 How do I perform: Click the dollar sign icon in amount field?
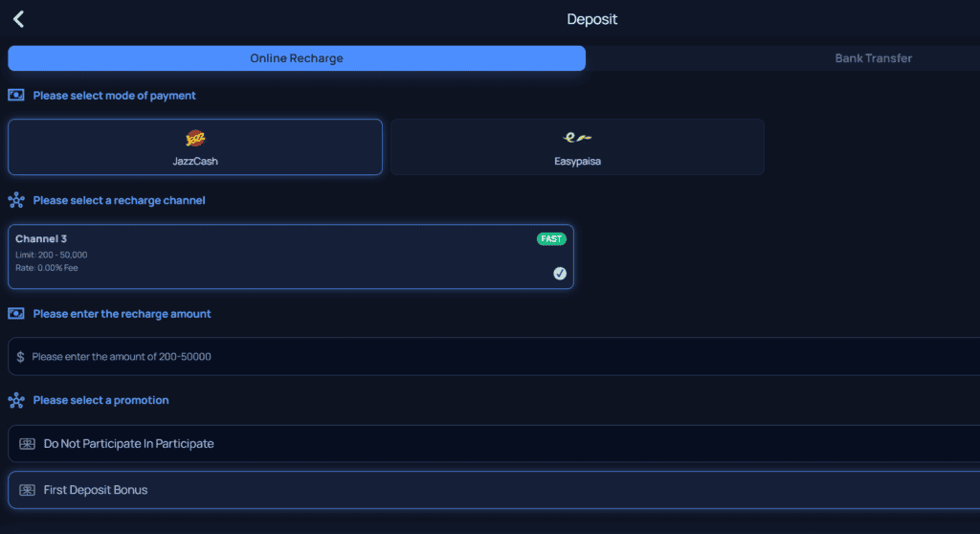(x=21, y=356)
